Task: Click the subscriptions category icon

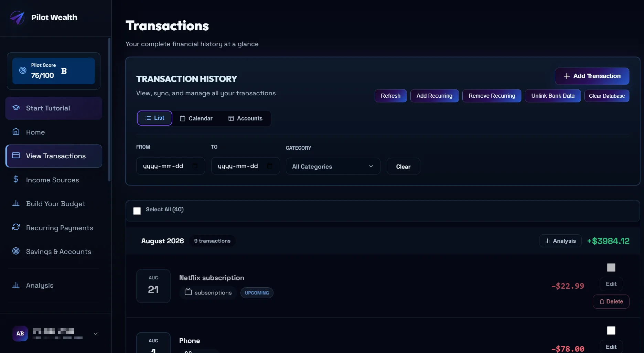Action: [x=188, y=292]
